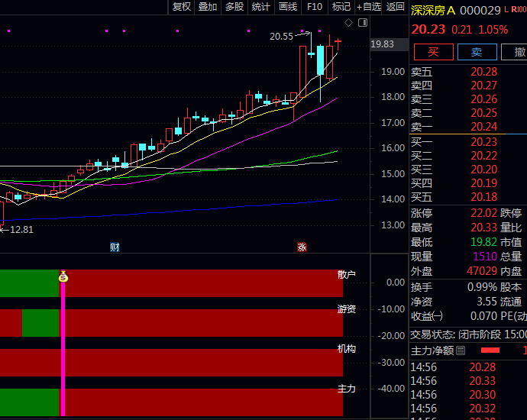Open the 主力净额 list settings icon
Viewport: 527px width, 420px height.
coord(461,351)
